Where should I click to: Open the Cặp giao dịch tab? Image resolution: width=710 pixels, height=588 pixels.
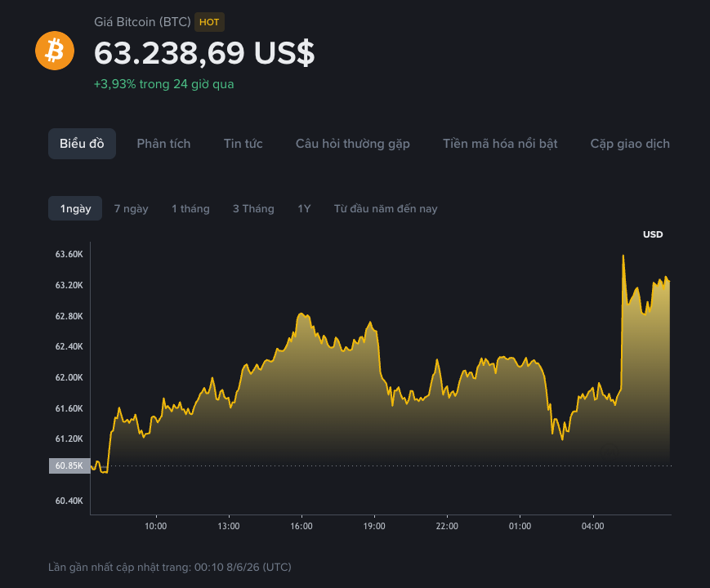(x=630, y=144)
